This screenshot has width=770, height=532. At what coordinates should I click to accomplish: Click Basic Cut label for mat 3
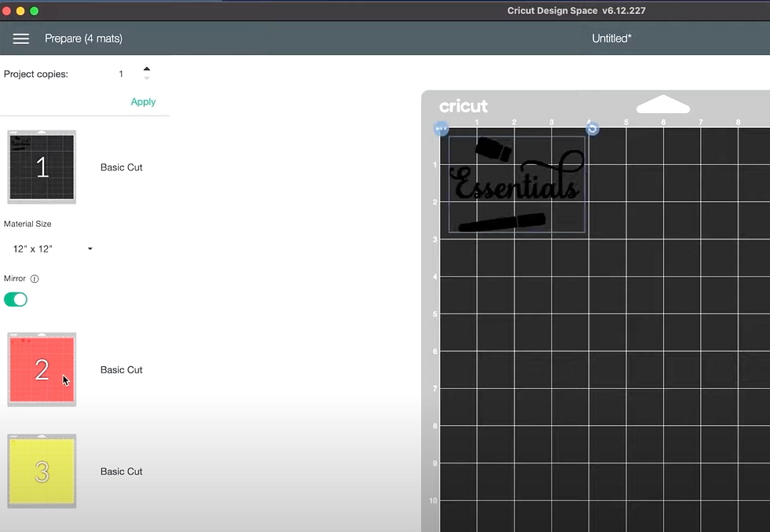(121, 471)
